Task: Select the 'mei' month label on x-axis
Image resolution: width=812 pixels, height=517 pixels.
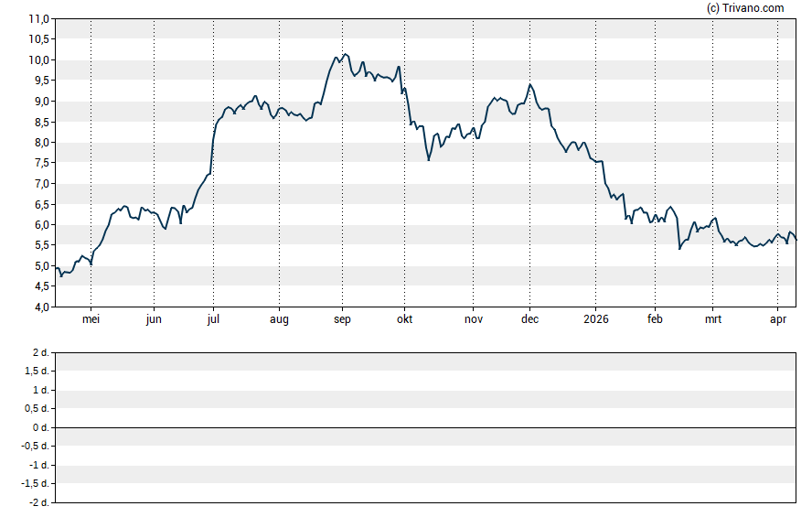Action: [x=91, y=319]
